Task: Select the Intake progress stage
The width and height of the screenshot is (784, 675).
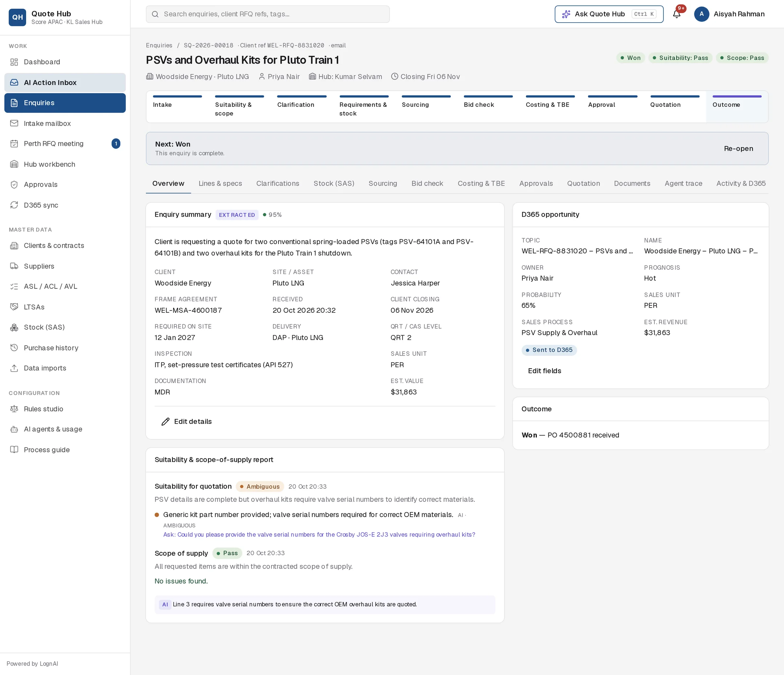Action: pos(177,106)
